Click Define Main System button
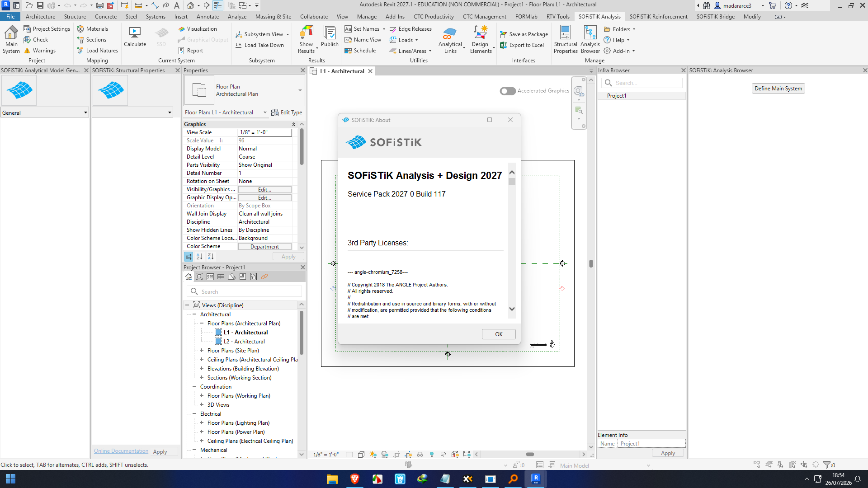Screen dimensions: 868x488 [778, 89]
